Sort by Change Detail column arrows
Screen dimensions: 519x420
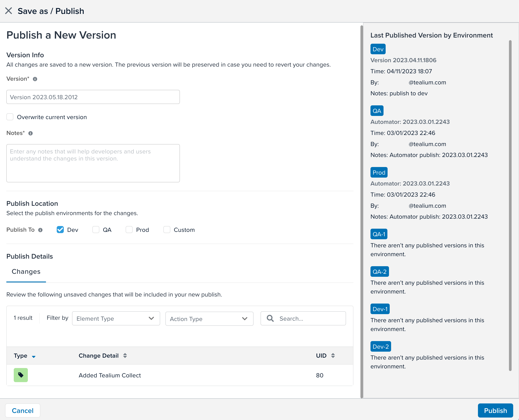coord(125,355)
